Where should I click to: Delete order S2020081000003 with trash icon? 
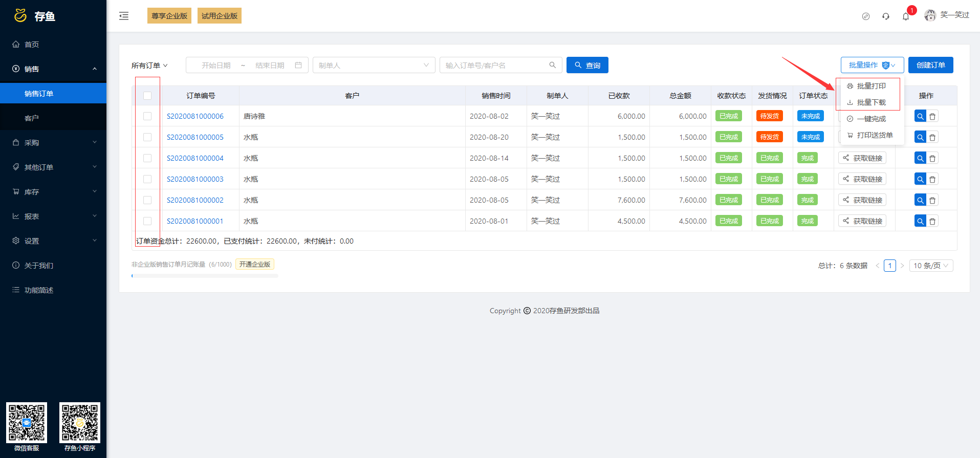[932, 179]
